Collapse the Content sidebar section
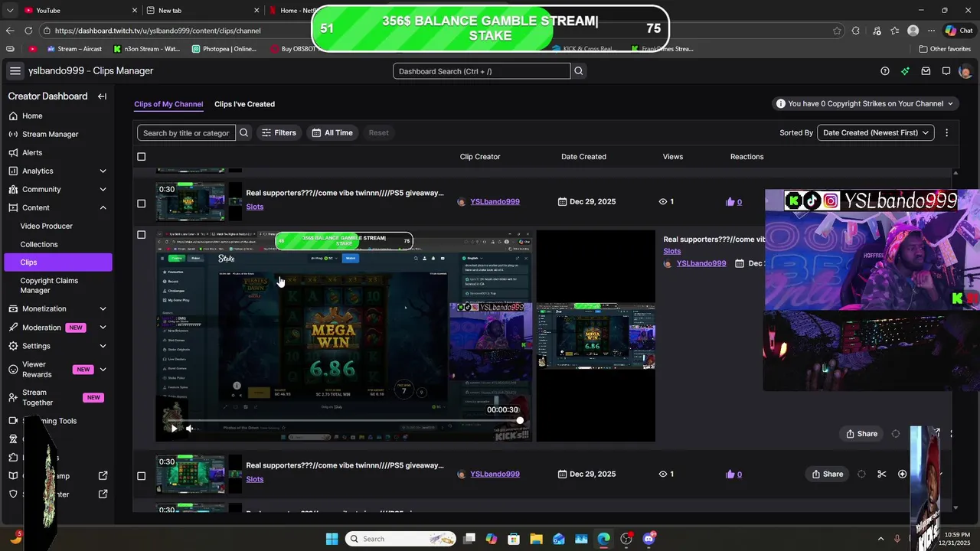980x551 pixels. point(103,207)
